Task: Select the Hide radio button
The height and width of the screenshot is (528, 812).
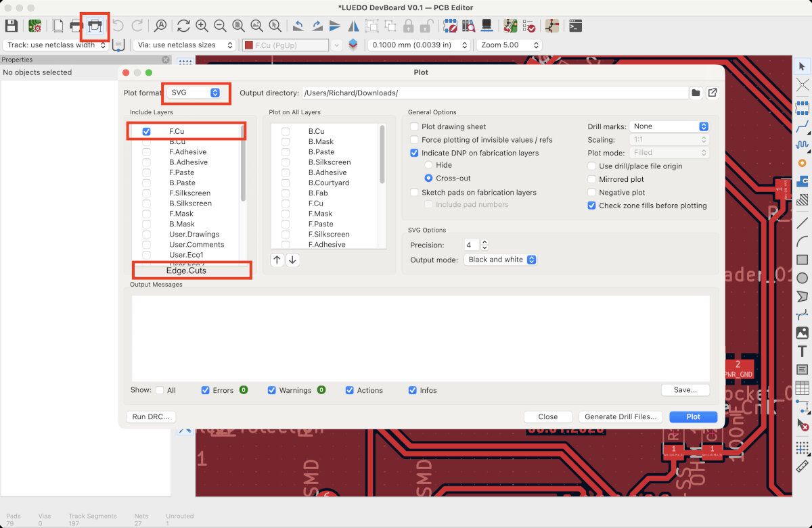Action: (x=428, y=165)
